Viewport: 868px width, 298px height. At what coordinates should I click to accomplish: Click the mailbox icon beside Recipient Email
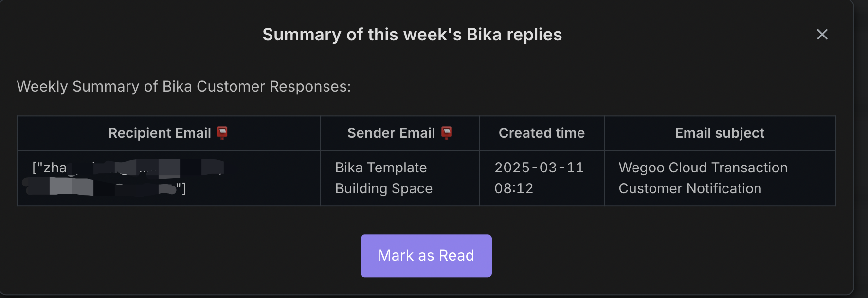[222, 133]
